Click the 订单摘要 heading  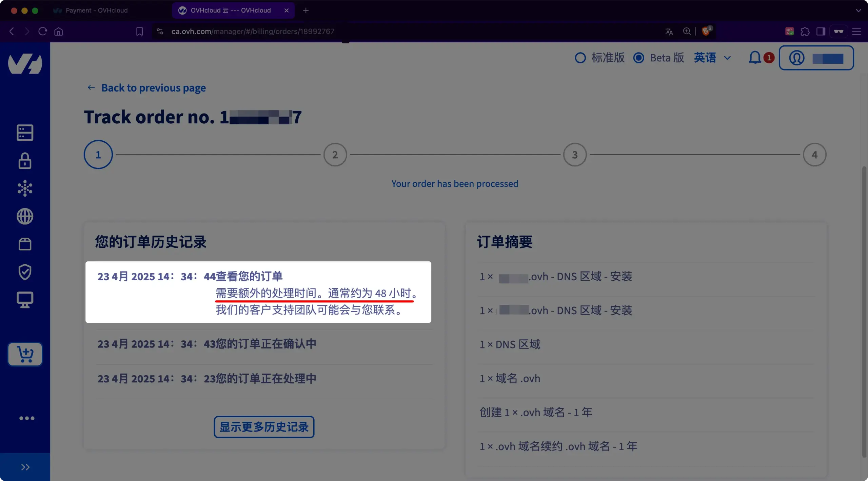(505, 242)
